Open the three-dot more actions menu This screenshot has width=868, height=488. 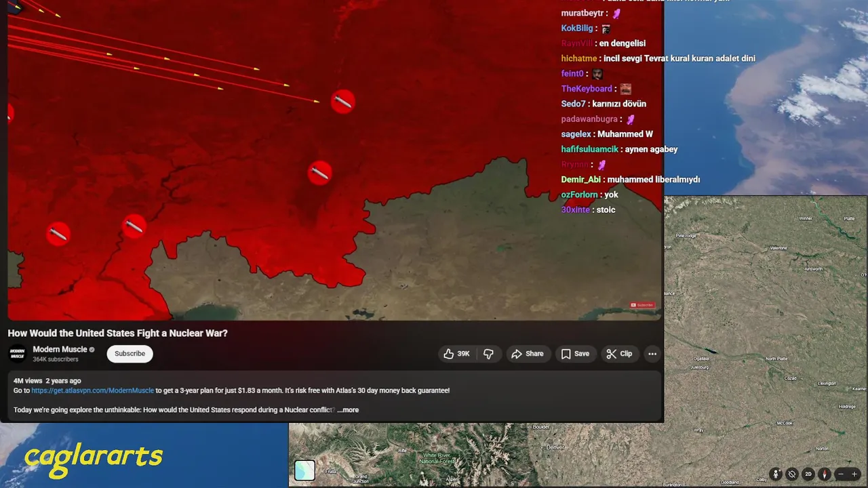point(652,354)
